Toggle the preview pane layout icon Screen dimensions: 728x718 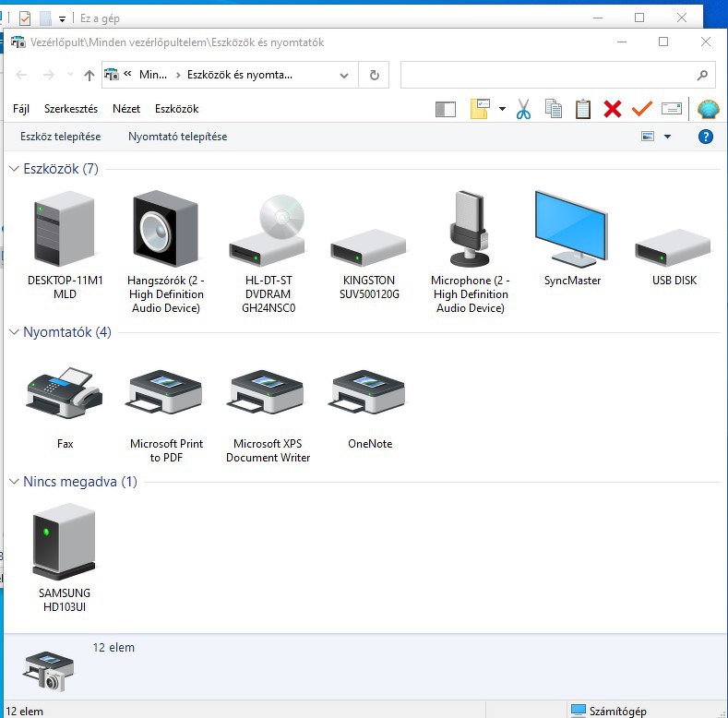point(446,110)
